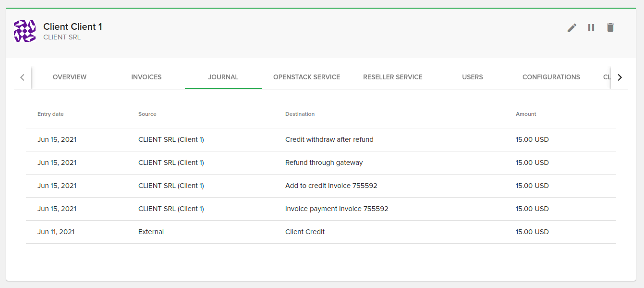Switch to the Users tab
This screenshot has width=644, height=288.
click(473, 77)
